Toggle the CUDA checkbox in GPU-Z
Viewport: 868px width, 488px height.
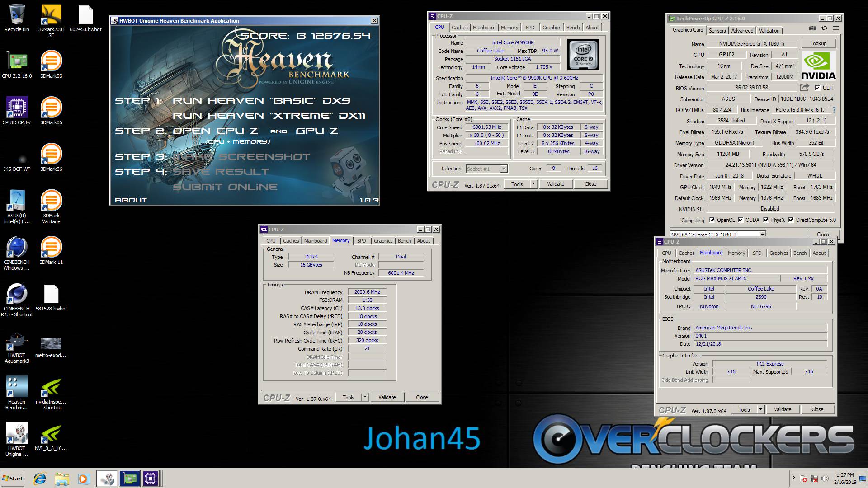(741, 220)
